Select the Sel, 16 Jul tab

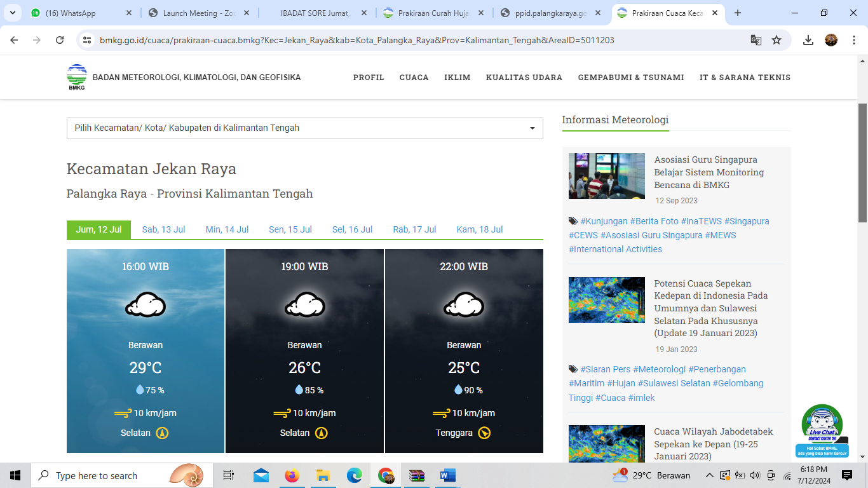pos(352,229)
